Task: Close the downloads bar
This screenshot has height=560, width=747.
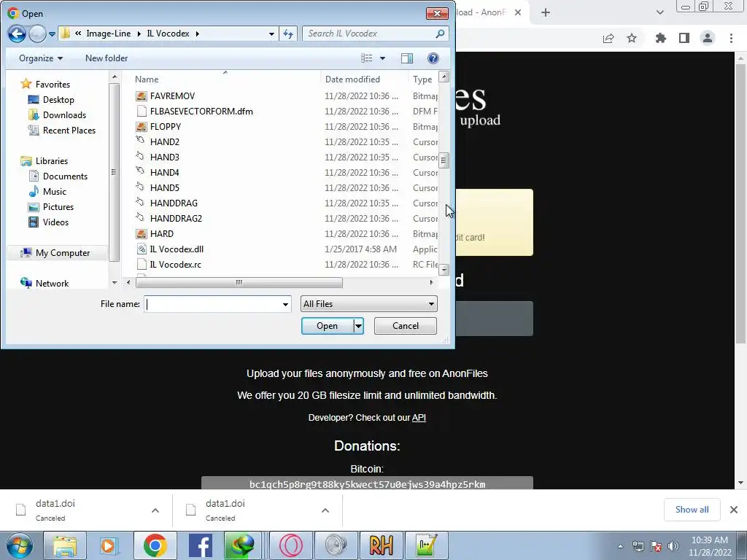Action: (x=734, y=510)
